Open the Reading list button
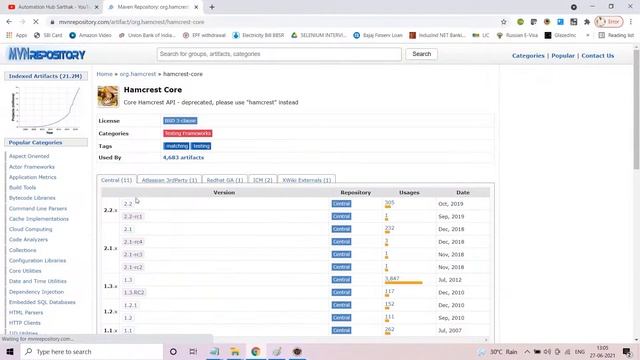Image resolution: width=640 pixels, height=360 pixels. (x=616, y=35)
